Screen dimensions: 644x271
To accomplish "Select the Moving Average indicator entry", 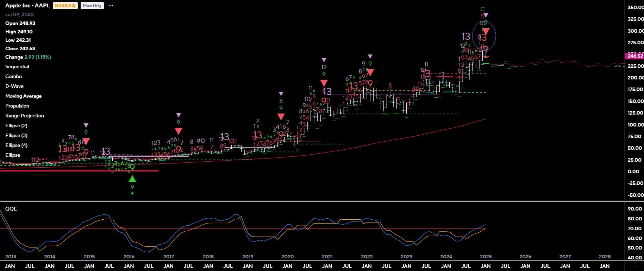I will click(23, 96).
